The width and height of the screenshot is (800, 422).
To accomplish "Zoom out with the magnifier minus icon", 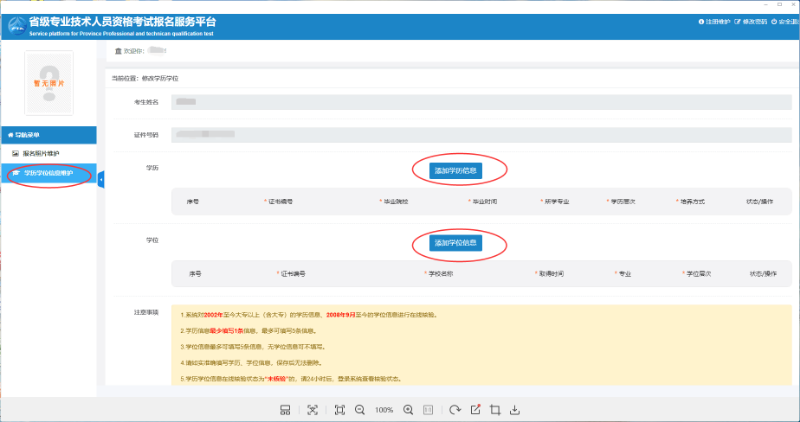I will click(x=360, y=410).
